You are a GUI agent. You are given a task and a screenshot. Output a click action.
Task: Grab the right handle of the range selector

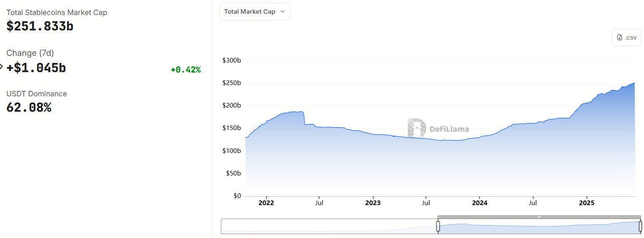640,226
